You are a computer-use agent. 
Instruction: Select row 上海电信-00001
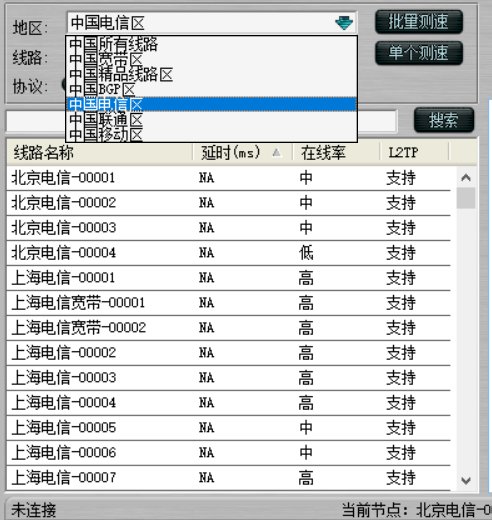pyautogui.click(x=228, y=278)
